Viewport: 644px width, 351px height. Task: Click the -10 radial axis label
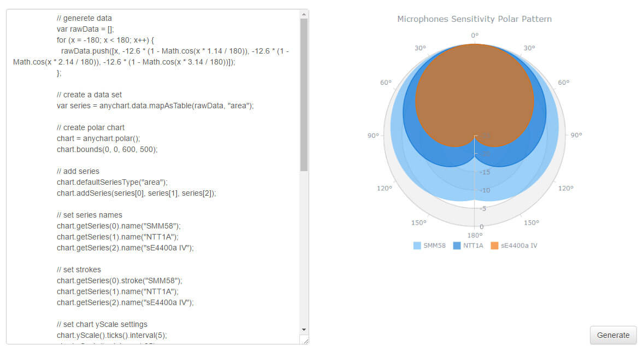coord(485,190)
